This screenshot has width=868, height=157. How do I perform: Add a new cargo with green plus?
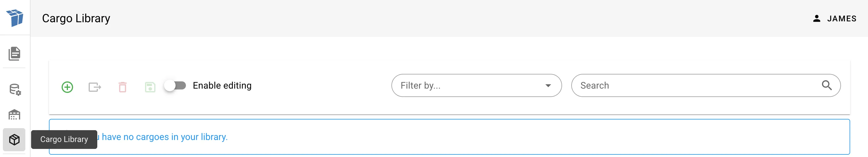coord(67,87)
